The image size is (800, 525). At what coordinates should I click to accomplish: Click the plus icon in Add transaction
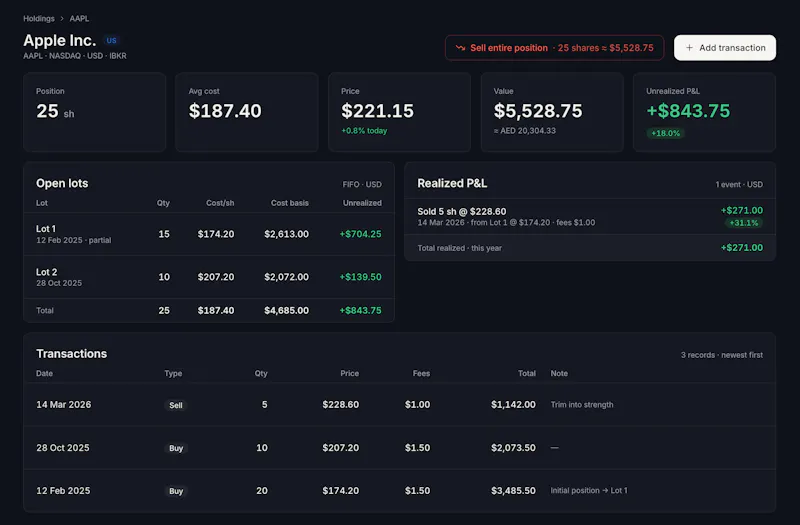coord(689,47)
